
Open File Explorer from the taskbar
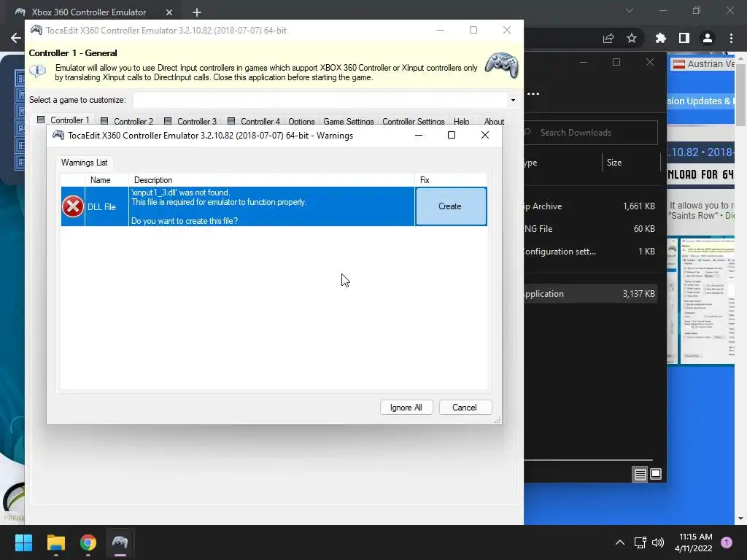(55, 542)
